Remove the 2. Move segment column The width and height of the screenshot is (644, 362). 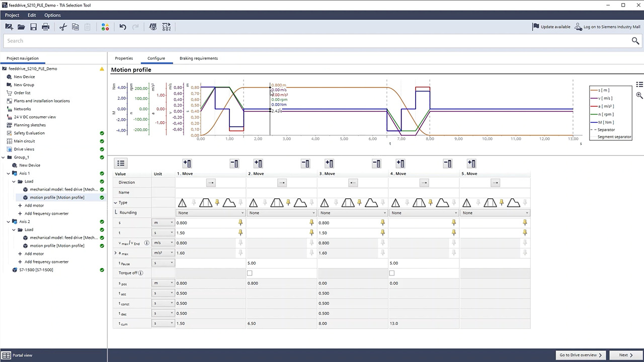point(305,163)
